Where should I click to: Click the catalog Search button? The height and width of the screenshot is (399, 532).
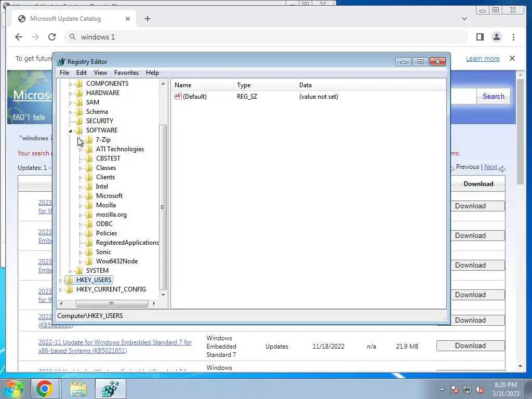pyautogui.click(x=494, y=96)
